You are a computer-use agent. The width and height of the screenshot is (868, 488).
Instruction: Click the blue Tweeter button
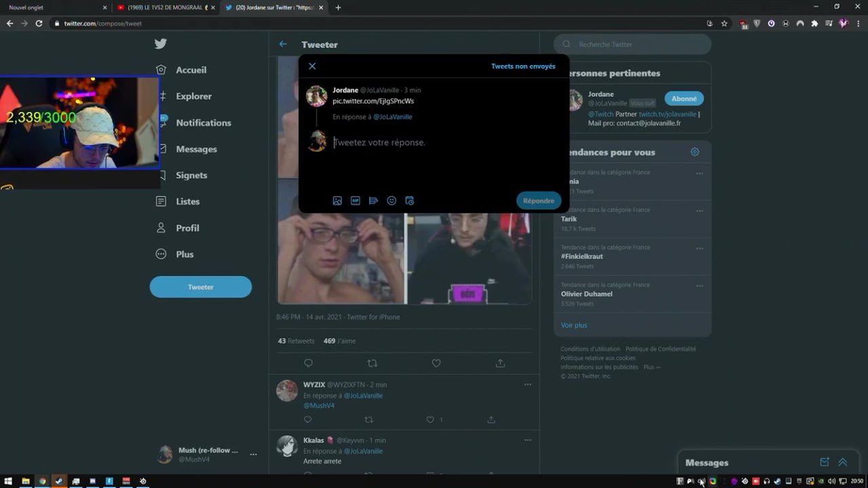pyautogui.click(x=201, y=287)
